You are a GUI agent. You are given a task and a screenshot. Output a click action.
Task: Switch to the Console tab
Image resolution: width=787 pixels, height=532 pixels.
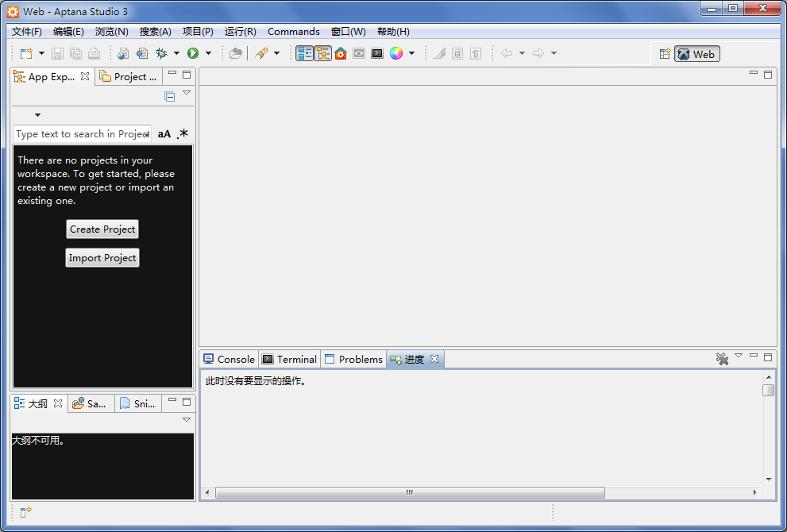229,359
